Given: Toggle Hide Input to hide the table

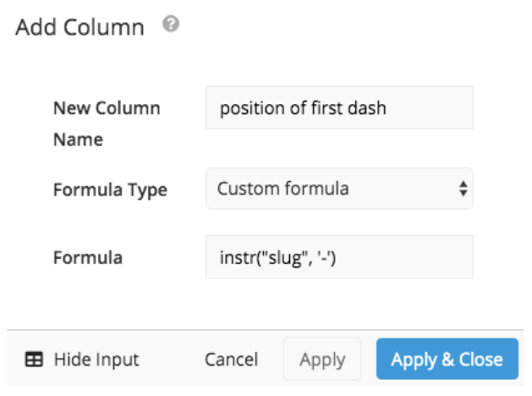Looking at the screenshot, I should pos(82,359).
